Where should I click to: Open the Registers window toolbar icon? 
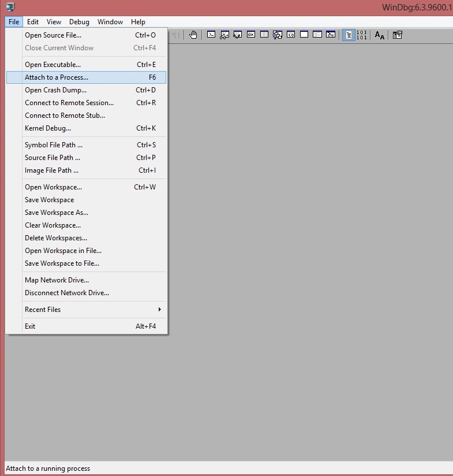[251, 35]
